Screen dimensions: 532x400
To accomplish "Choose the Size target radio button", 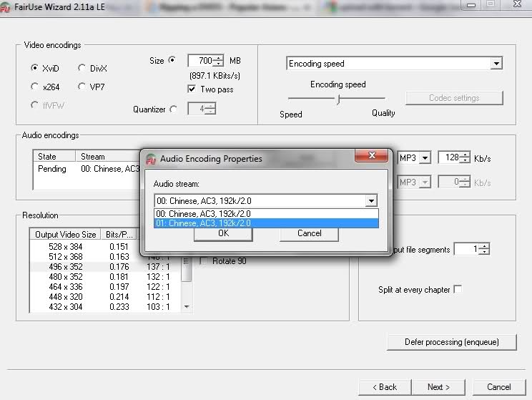I will (172, 60).
